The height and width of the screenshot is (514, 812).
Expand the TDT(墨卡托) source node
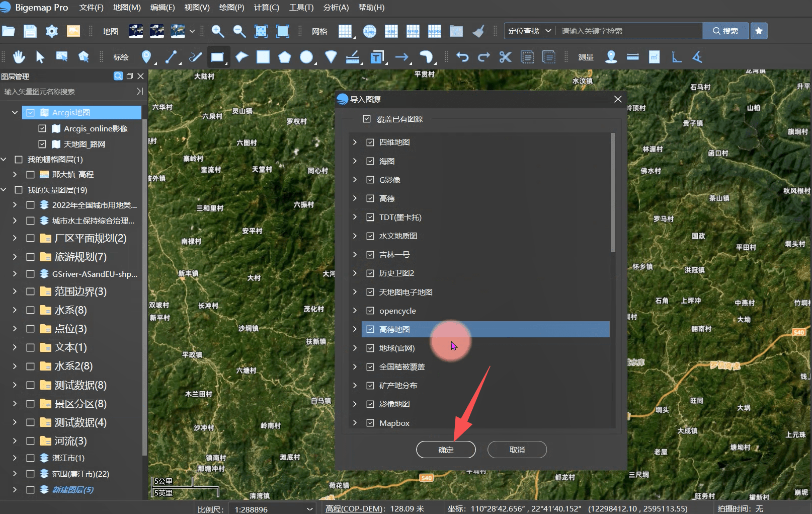point(355,217)
